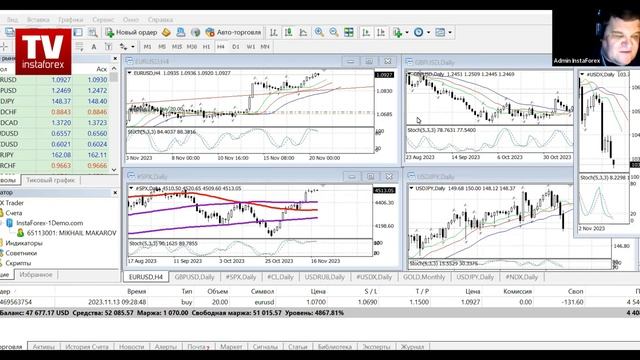This screenshot has height=360, width=640.
Task: Switch to the Тиковый график tab
Action: point(51,180)
